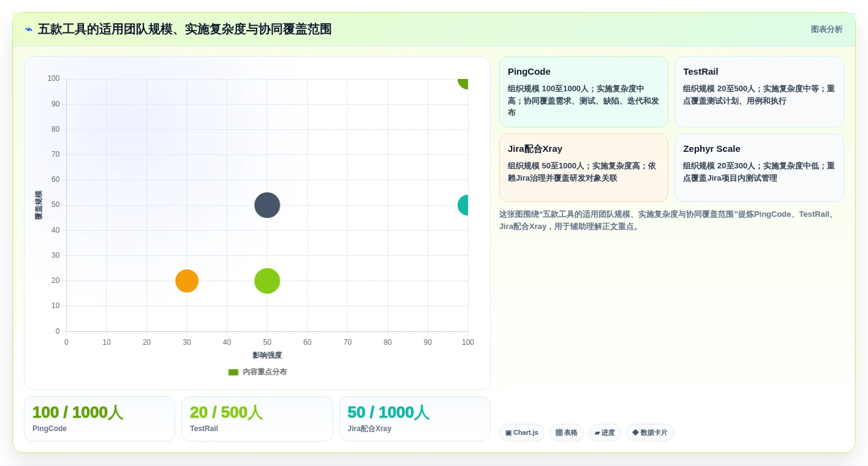Click the 50 / 1000人 Jira配合Xray stat card

point(415,419)
